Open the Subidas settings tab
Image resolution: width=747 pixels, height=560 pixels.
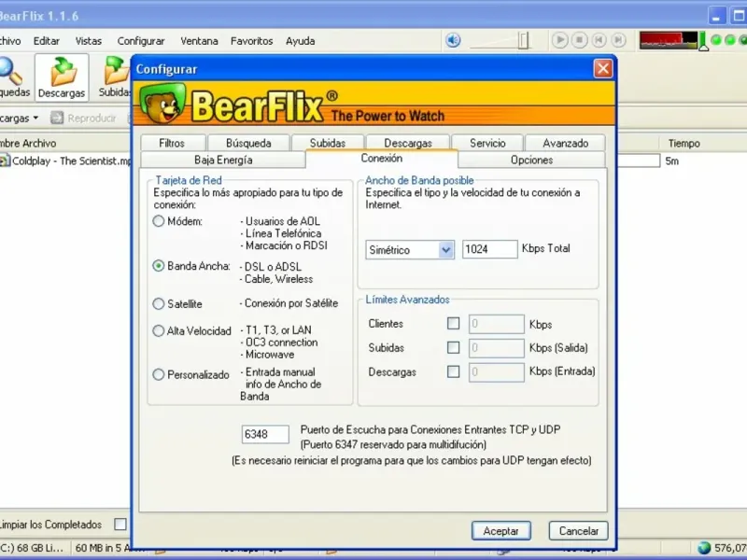tap(328, 143)
